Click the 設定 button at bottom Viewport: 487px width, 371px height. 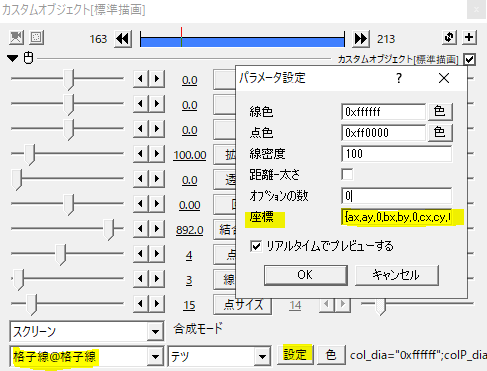pos(295,355)
